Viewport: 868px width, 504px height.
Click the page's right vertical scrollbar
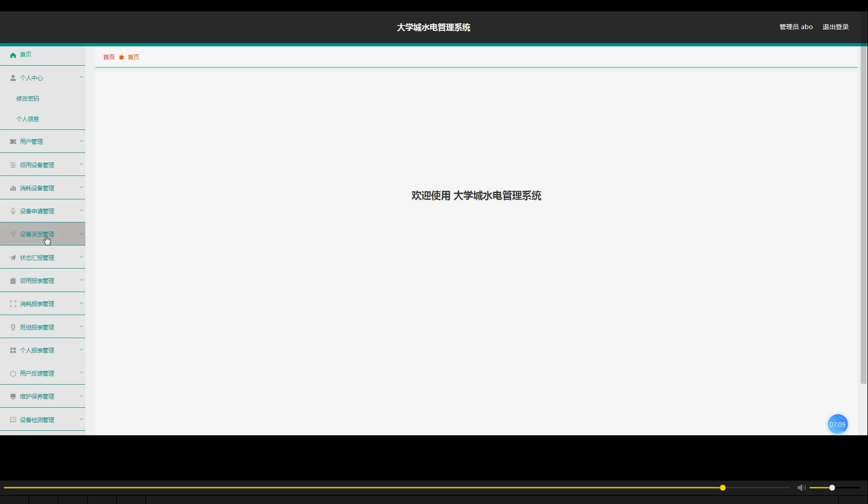[863, 215]
